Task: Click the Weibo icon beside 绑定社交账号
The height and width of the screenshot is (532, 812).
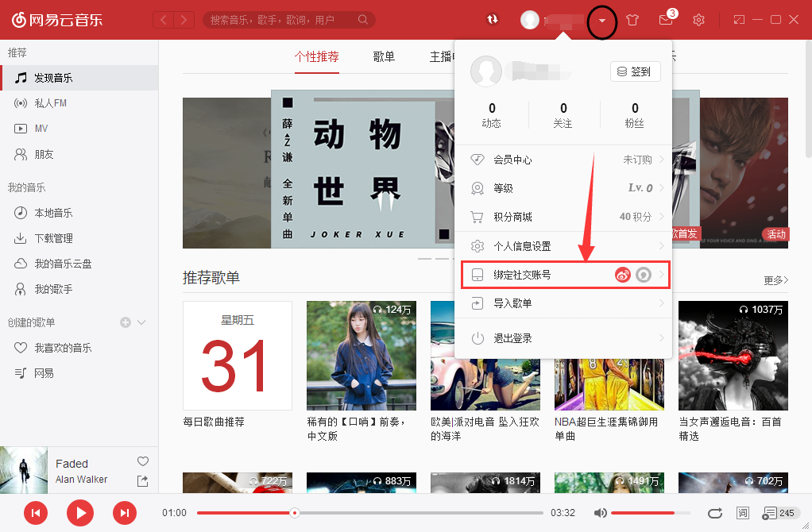Action: (x=621, y=274)
